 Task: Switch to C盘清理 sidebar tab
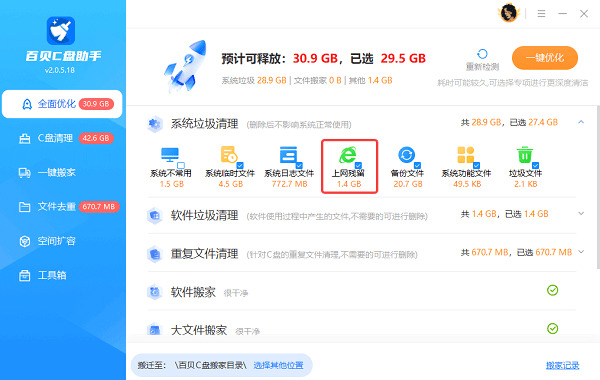[x=62, y=138]
